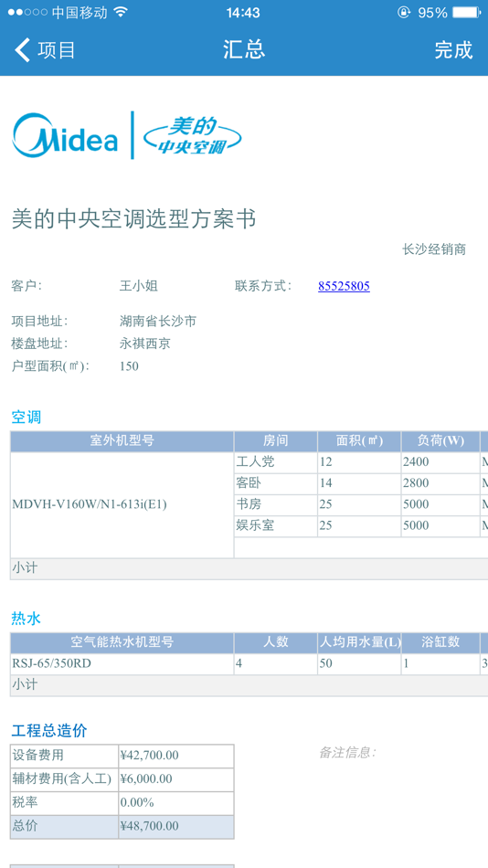Tap floor area value 150
Image resolution: width=488 pixels, height=868 pixels.
[x=129, y=366]
